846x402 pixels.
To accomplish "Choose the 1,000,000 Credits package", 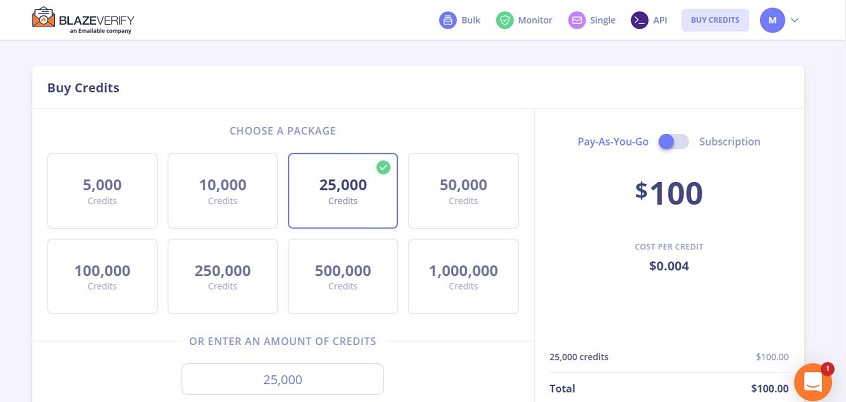I will click(x=463, y=276).
